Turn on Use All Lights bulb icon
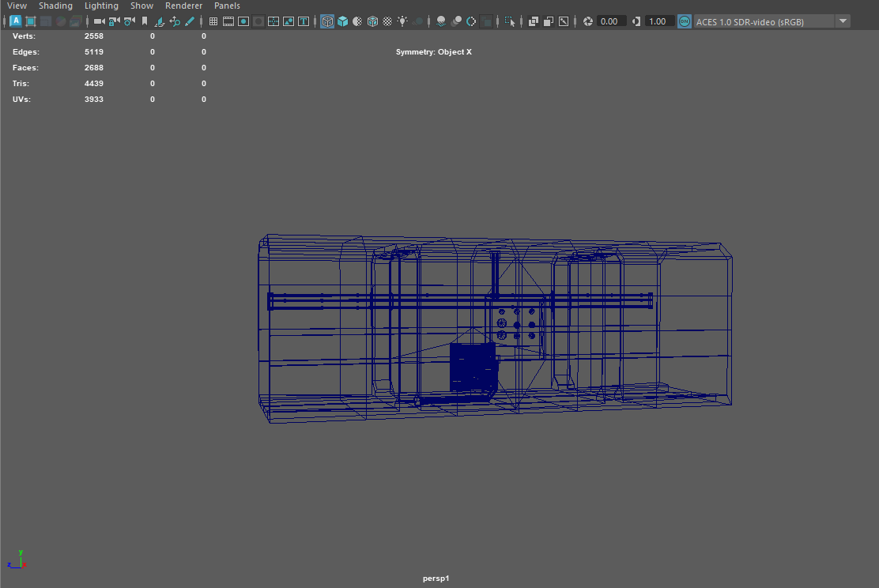Screen dimensions: 879x588 402,21
